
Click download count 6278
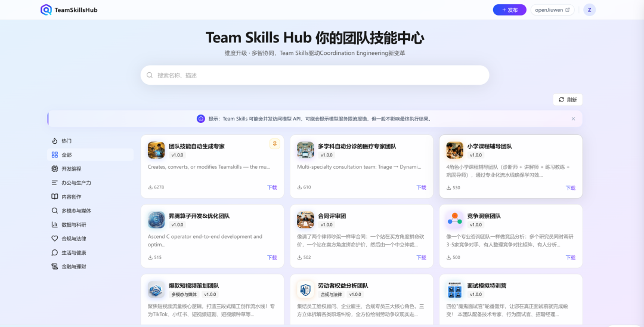coord(156,187)
